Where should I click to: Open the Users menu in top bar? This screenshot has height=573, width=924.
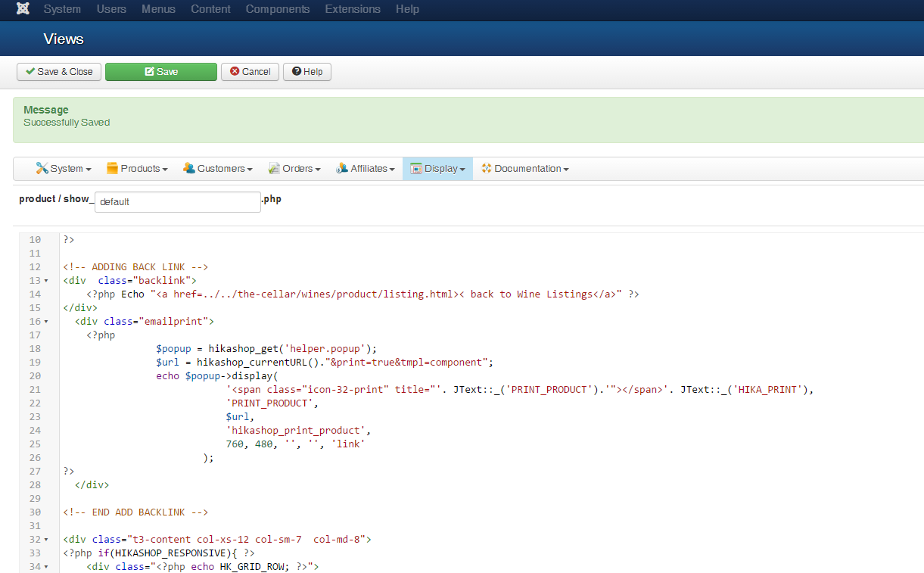pyautogui.click(x=111, y=10)
